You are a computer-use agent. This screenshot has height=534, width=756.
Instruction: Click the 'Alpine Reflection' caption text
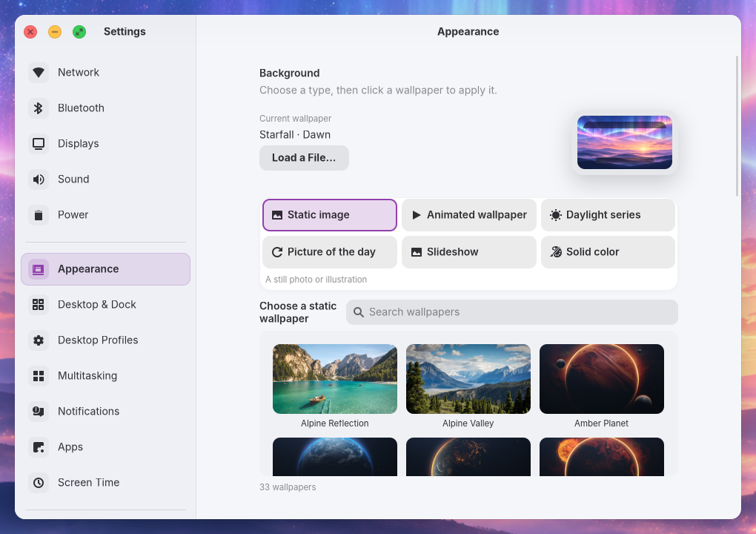click(x=335, y=423)
